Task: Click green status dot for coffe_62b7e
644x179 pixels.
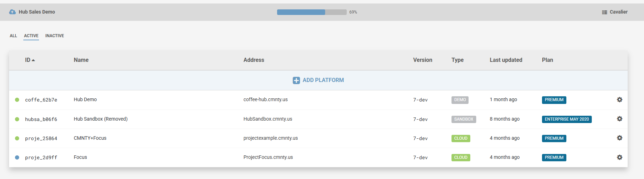Action: [17, 100]
